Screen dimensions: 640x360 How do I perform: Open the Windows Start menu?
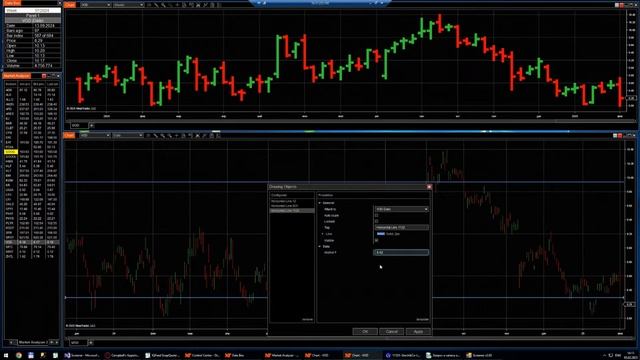(x=6, y=356)
